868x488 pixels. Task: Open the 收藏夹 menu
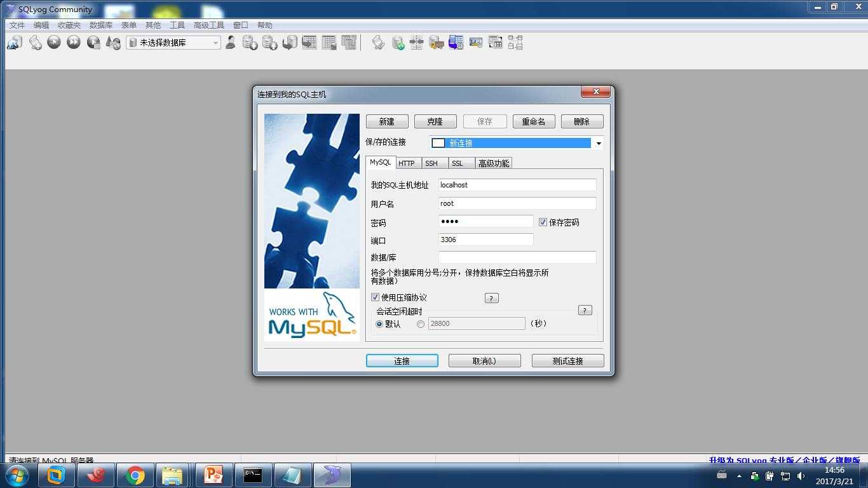point(69,25)
